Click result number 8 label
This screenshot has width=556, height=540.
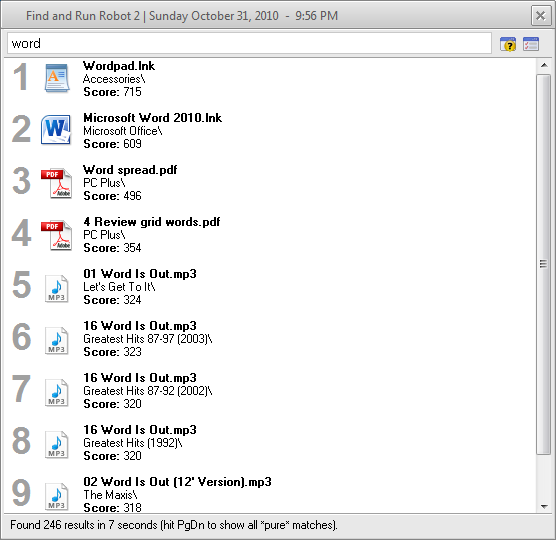21,441
